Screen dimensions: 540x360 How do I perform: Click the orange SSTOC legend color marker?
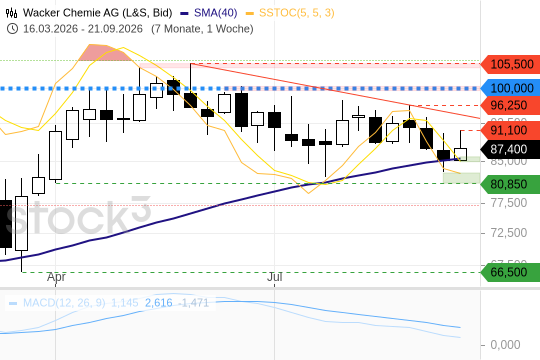[x=250, y=13]
